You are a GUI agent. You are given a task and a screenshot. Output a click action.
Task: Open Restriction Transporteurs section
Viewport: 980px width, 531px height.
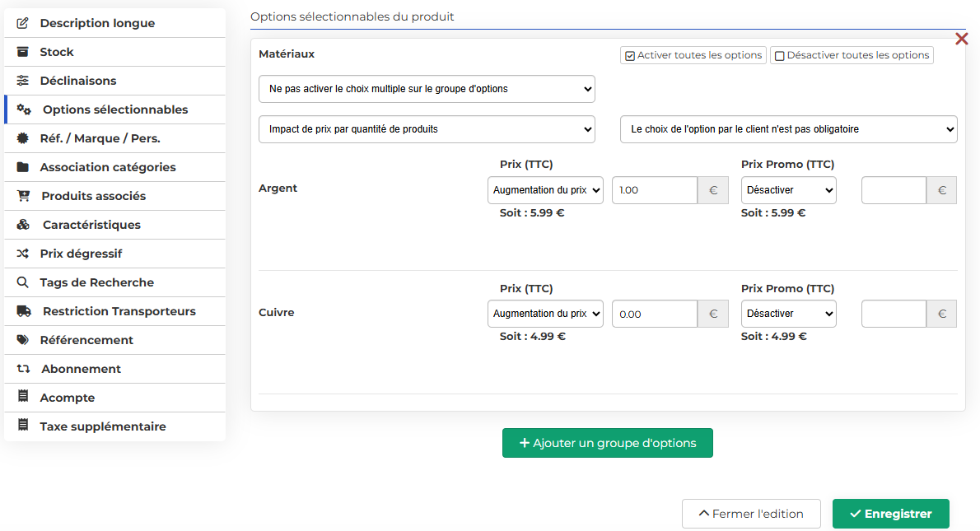pos(115,311)
